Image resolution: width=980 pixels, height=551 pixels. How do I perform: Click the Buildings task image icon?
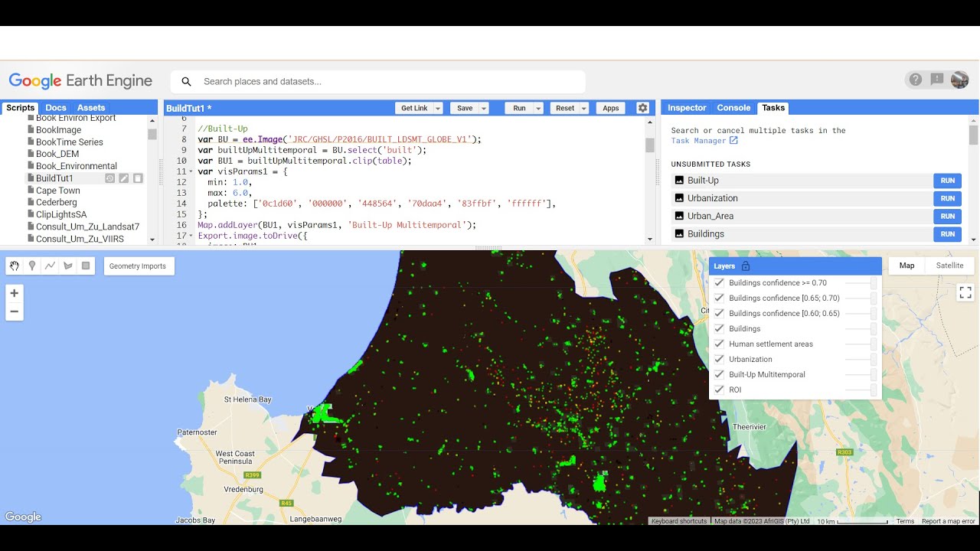pyautogui.click(x=678, y=234)
